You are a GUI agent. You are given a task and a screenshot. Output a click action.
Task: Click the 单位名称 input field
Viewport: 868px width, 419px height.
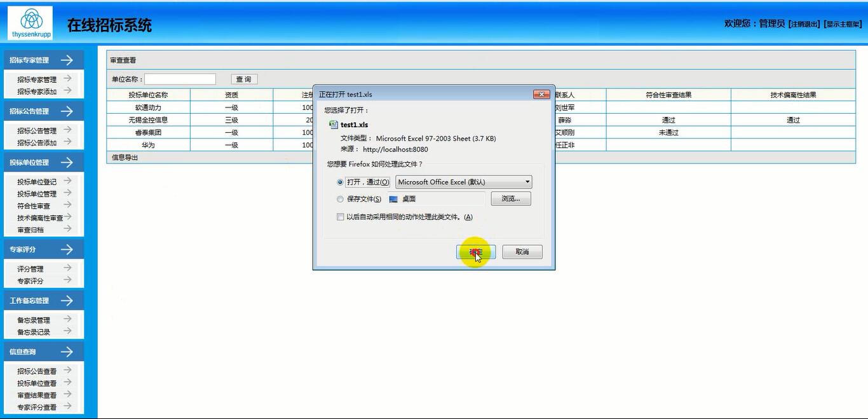click(x=180, y=79)
